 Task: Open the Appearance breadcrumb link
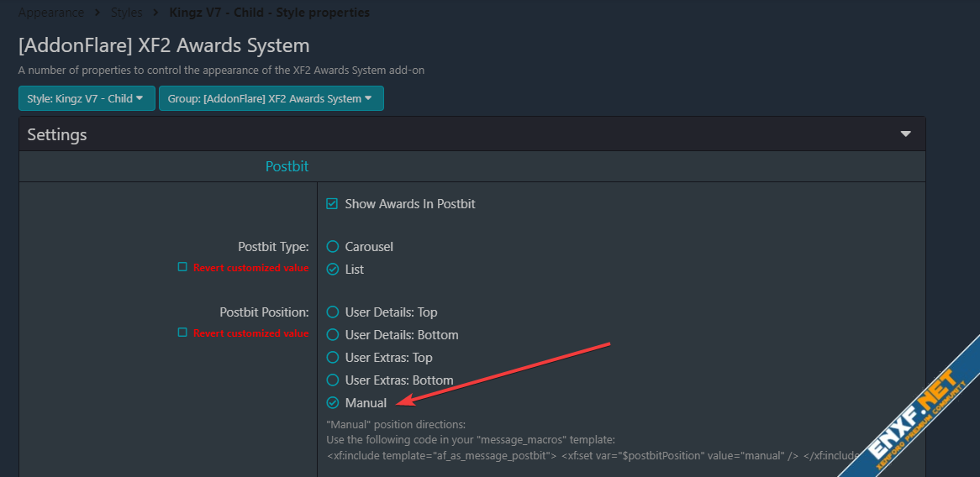coord(51,13)
